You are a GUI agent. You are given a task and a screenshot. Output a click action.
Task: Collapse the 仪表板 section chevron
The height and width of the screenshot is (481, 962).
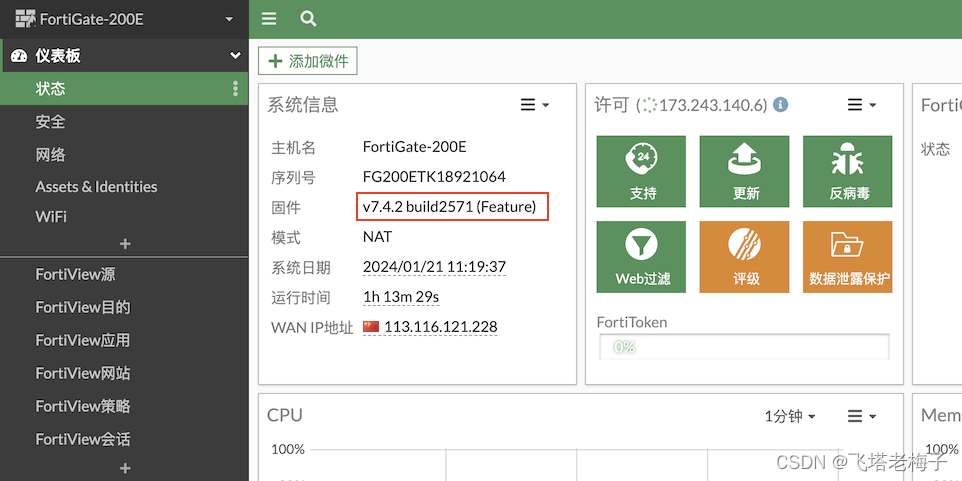(235, 56)
